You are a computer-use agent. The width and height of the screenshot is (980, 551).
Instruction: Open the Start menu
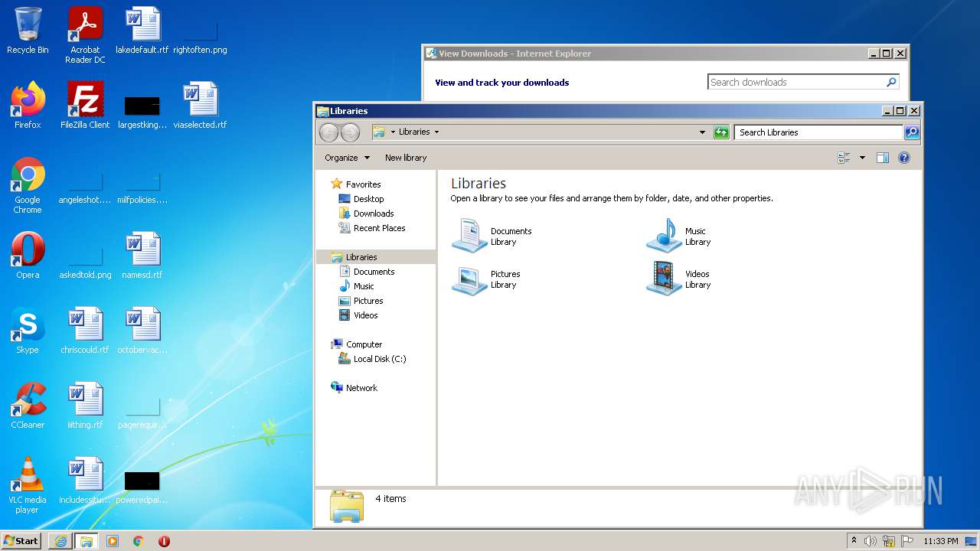click(x=21, y=541)
